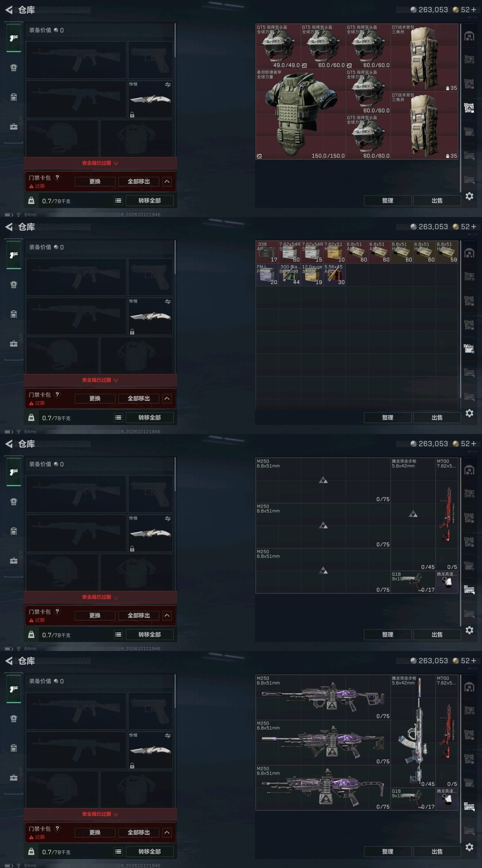Open the highlighted IV ammo folder tab
The width and height of the screenshot is (482, 868).
click(x=469, y=348)
